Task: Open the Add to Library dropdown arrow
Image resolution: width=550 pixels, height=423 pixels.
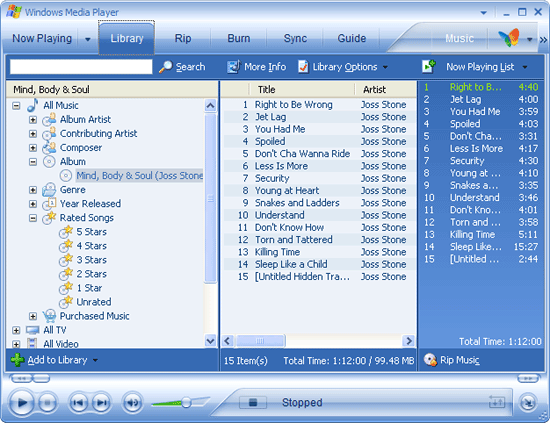Action: (x=95, y=360)
